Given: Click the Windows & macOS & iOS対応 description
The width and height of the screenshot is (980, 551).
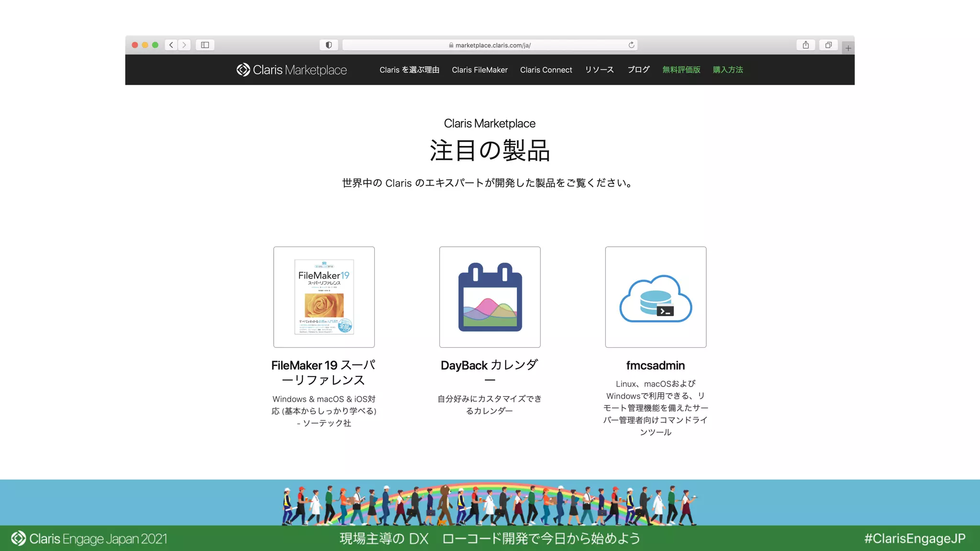Looking at the screenshot, I should point(324,411).
